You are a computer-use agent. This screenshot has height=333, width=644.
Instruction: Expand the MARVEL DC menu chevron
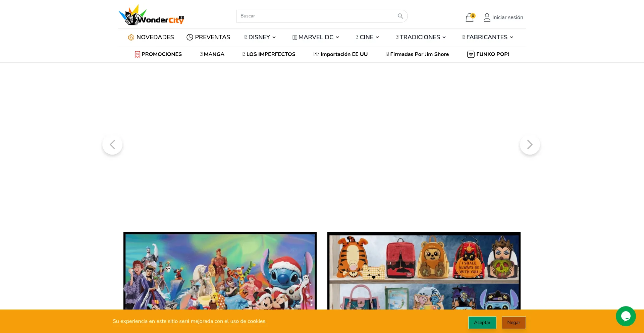click(x=337, y=37)
